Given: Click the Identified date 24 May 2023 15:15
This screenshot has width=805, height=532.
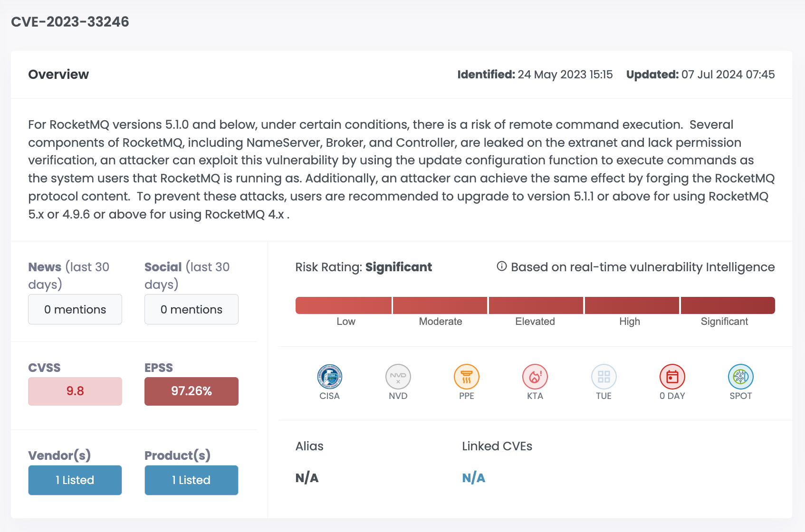Looking at the screenshot, I should pos(535,75).
